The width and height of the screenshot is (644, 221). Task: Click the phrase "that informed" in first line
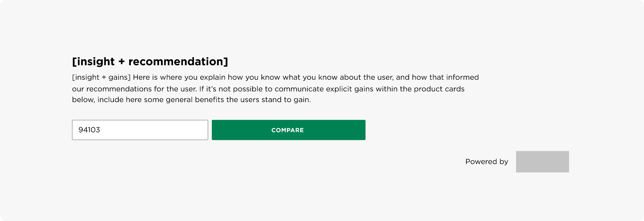[454, 77]
